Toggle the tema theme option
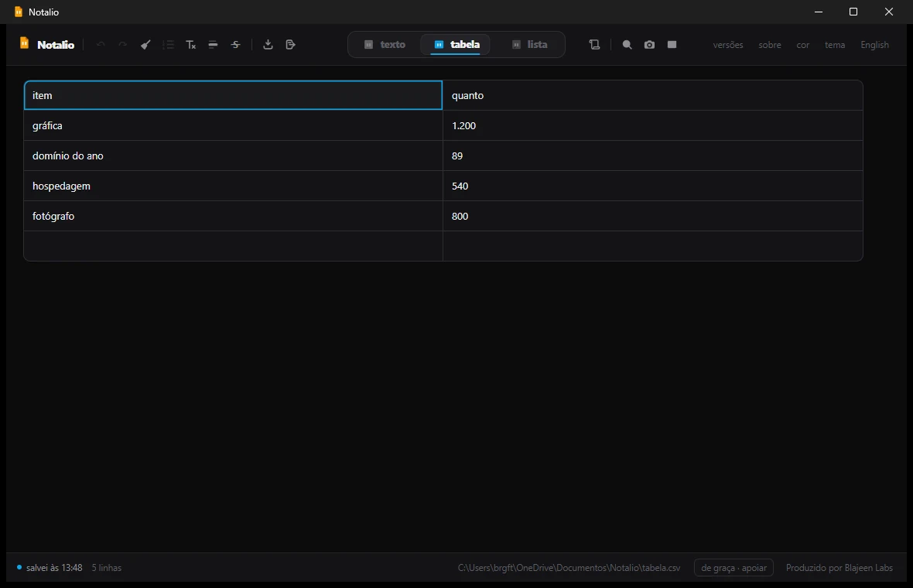The width and height of the screenshot is (913, 588). pos(834,45)
